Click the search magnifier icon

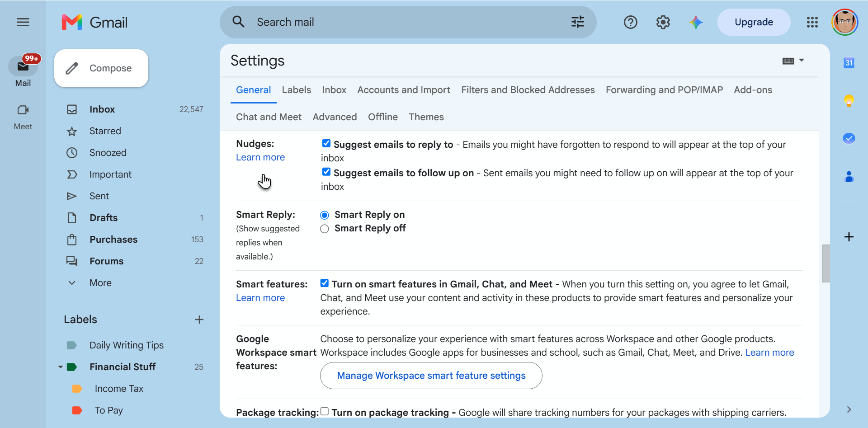pos(238,22)
